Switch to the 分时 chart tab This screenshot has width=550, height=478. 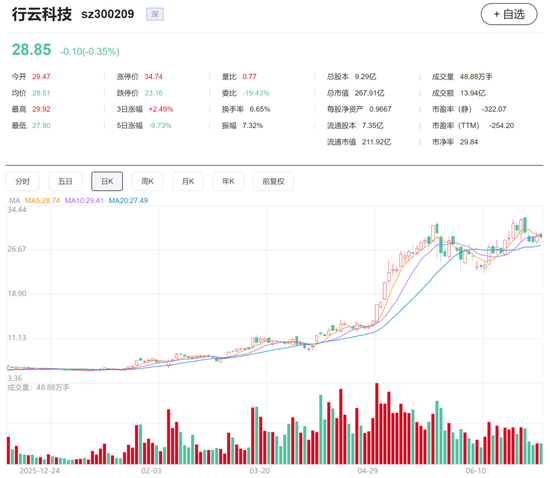[22, 181]
